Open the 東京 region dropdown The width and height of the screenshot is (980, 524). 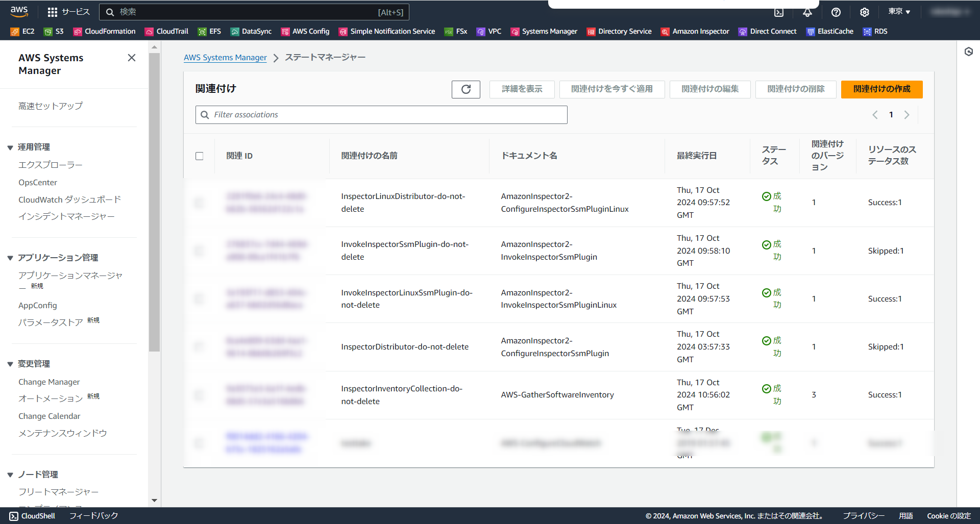[899, 12]
